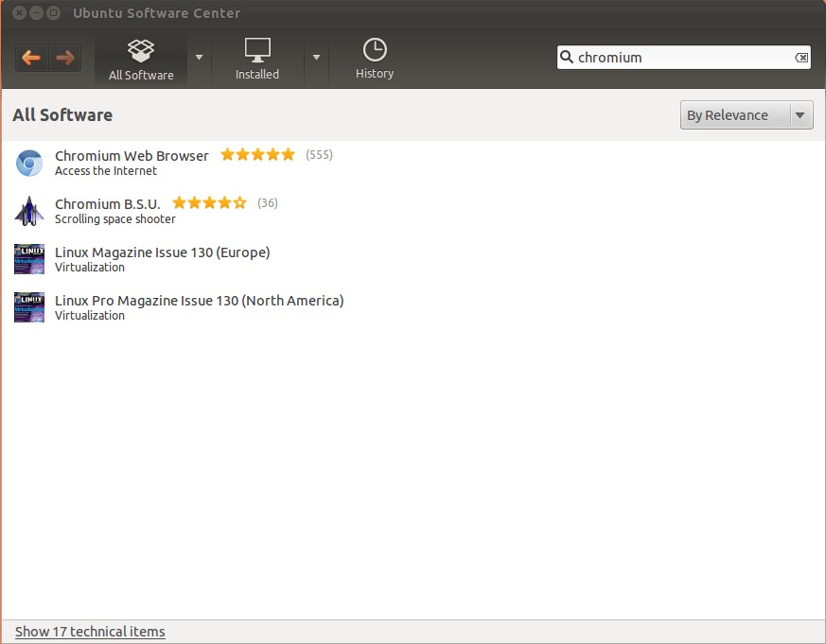Click the Chromium Web Browser star rating
The height and width of the screenshot is (644, 826).
(257, 155)
